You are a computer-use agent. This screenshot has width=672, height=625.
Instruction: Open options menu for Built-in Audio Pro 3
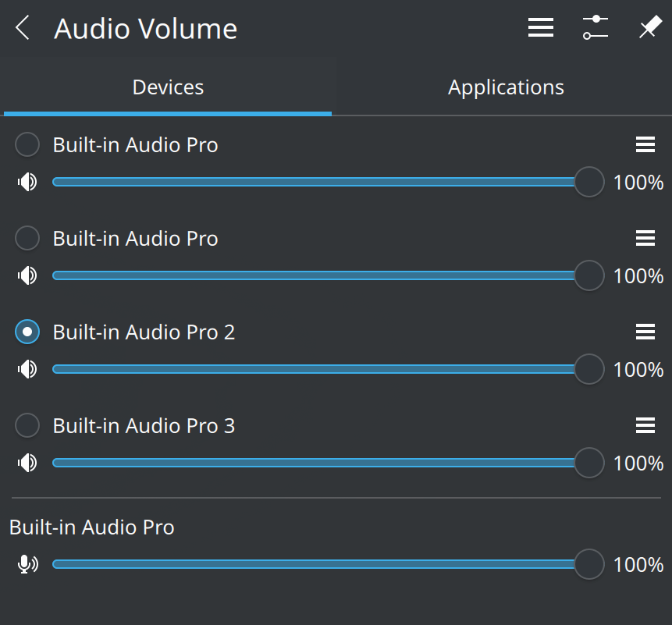pyautogui.click(x=645, y=425)
